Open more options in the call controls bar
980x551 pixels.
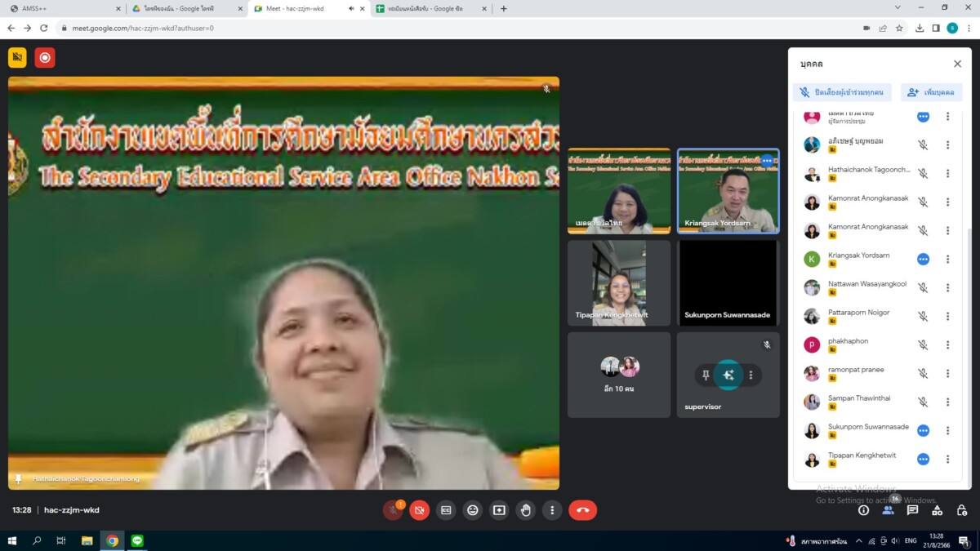(552, 510)
